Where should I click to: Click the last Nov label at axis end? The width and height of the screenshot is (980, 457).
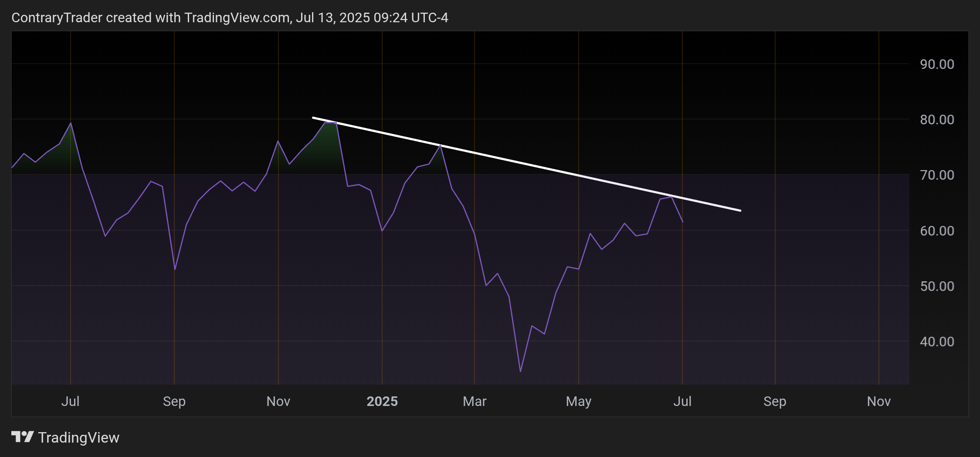(x=879, y=401)
